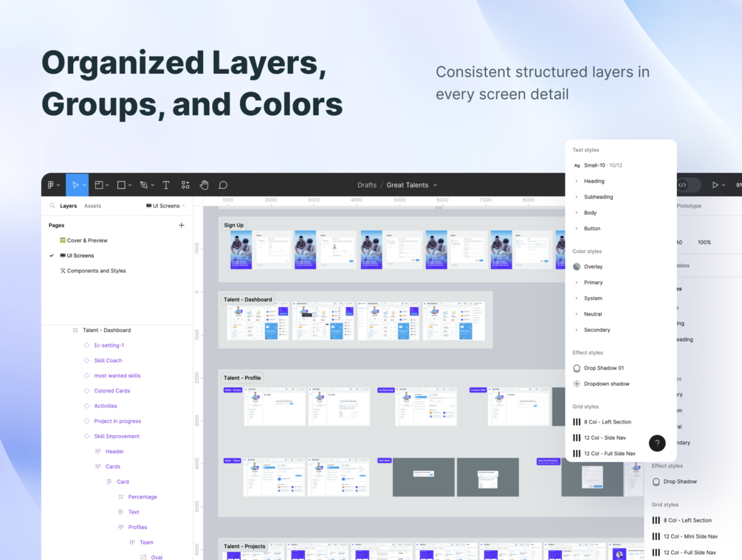Image resolution: width=742 pixels, height=560 pixels.
Task: Toggle the Dev Mode switch
Action: pos(688,185)
